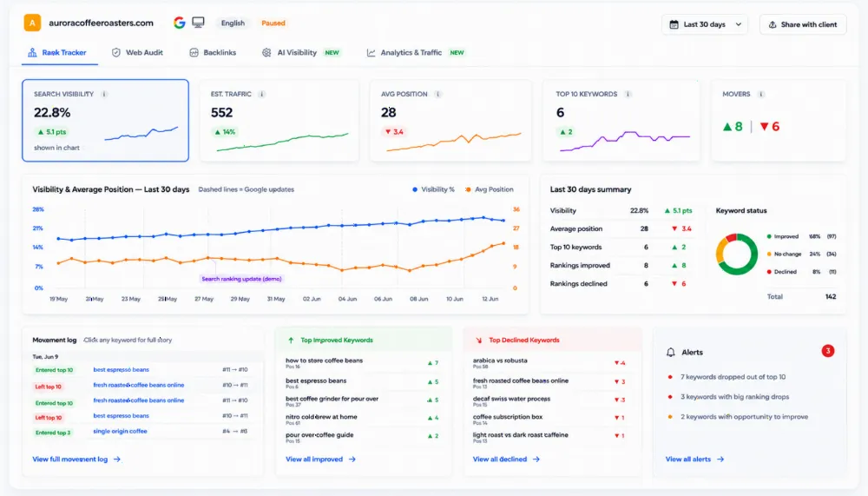This screenshot has height=496, width=868.
Task: Click alert '7 keywords dropped out of top 10'
Action: 733,377
